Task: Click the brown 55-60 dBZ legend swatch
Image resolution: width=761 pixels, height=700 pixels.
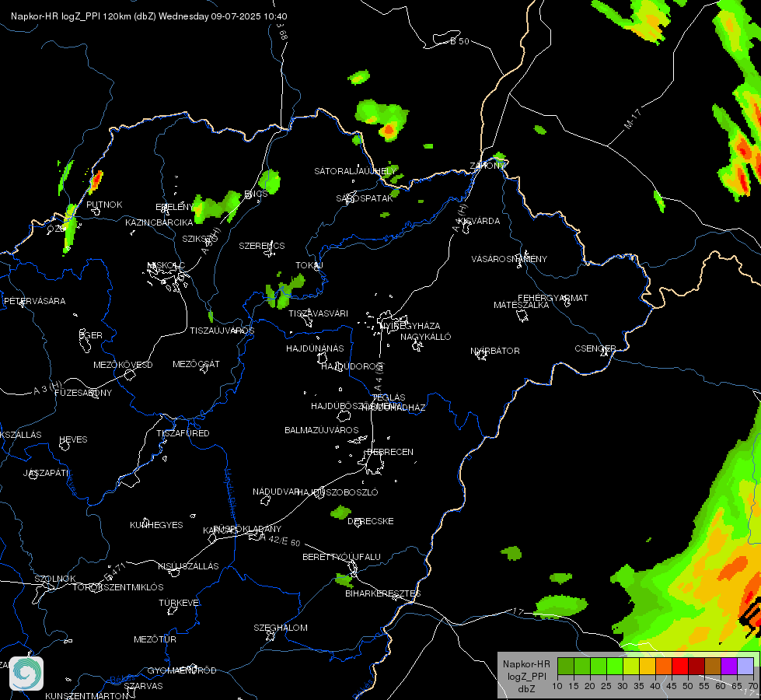Action: tap(713, 667)
